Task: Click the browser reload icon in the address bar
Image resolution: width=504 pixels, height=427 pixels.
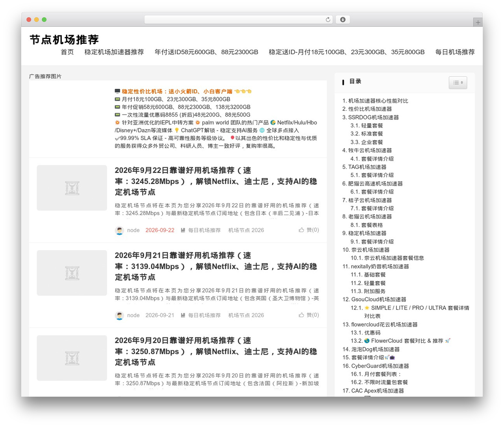Action: [x=328, y=20]
